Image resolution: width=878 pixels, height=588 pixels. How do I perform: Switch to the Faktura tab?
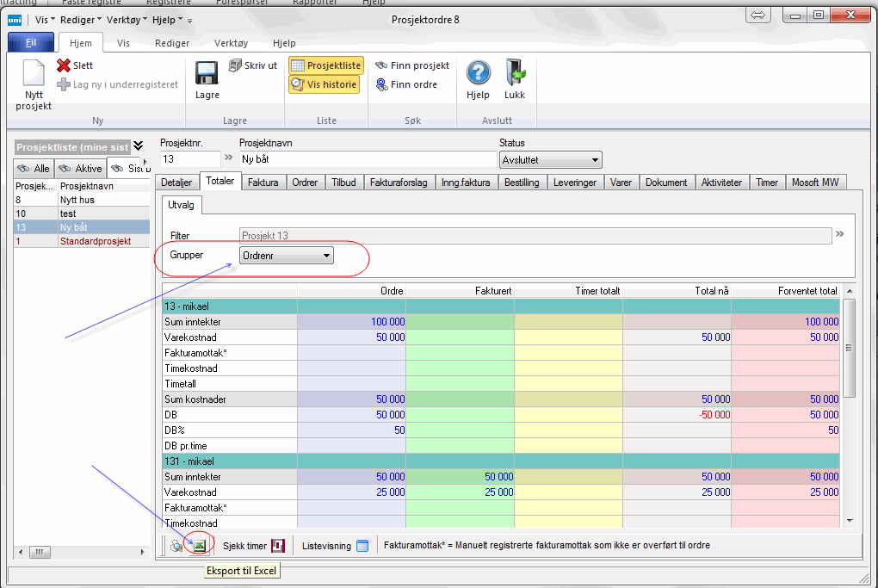(x=263, y=183)
